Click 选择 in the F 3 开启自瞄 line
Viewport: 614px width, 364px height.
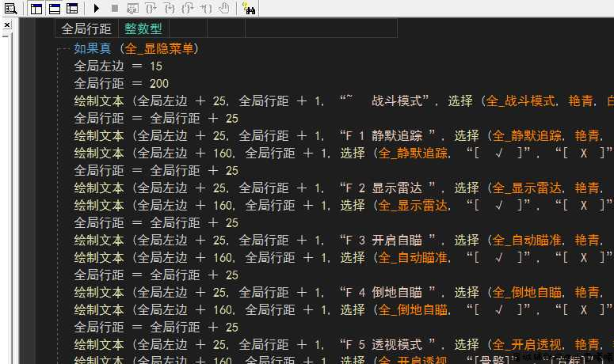[467, 240]
